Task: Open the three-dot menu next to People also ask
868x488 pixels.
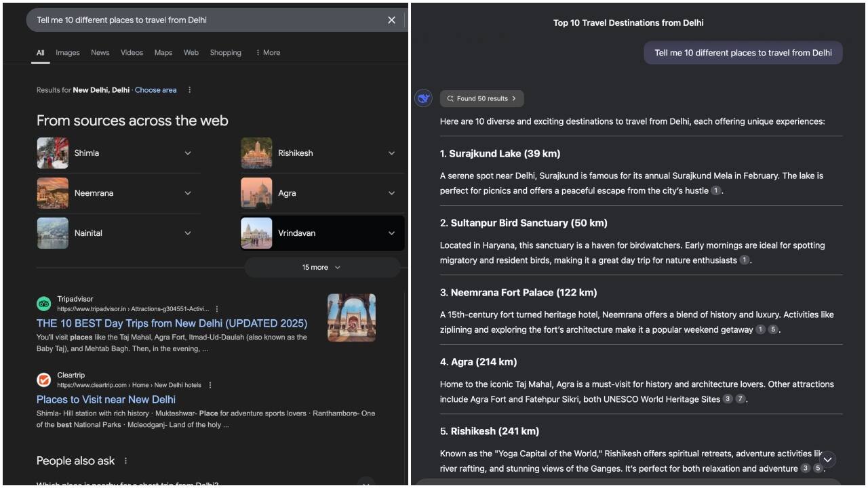Action: pyautogui.click(x=125, y=461)
